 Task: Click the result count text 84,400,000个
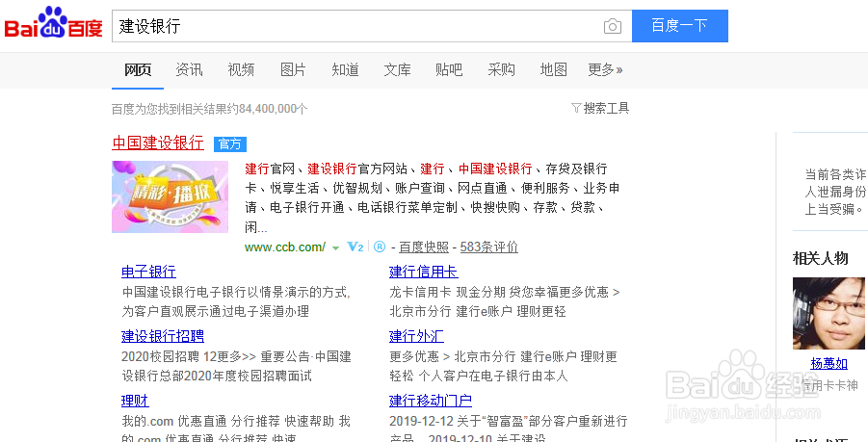(273, 109)
